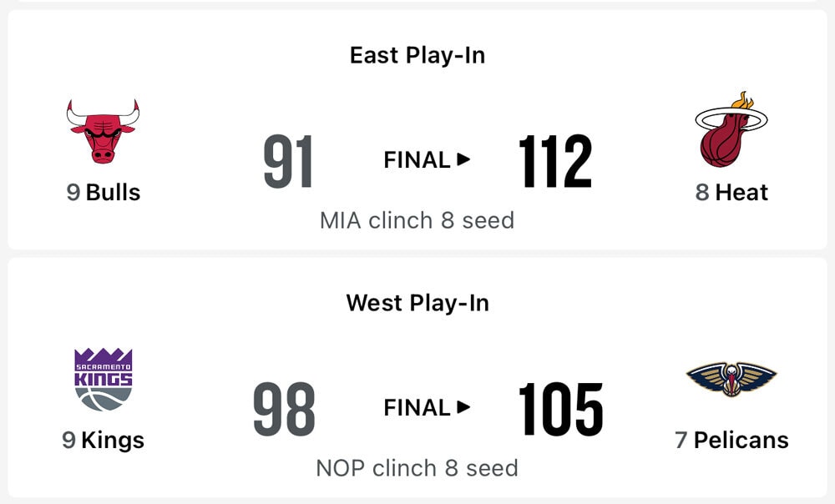Select the '8 Heat' team name
This screenshot has height=504, width=835.
(x=731, y=192)
